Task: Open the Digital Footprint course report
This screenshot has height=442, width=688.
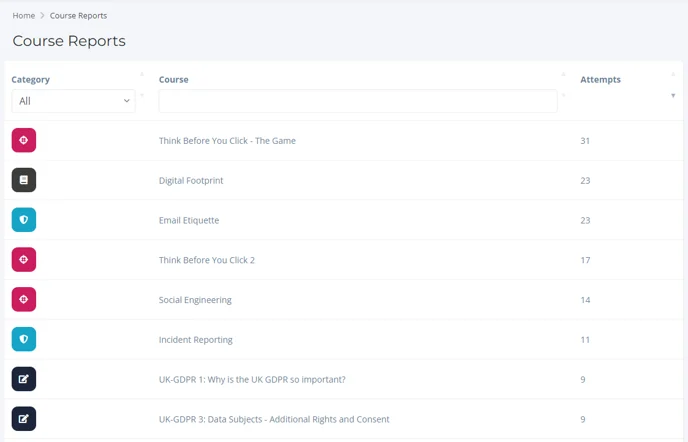Action: (191, 180)
